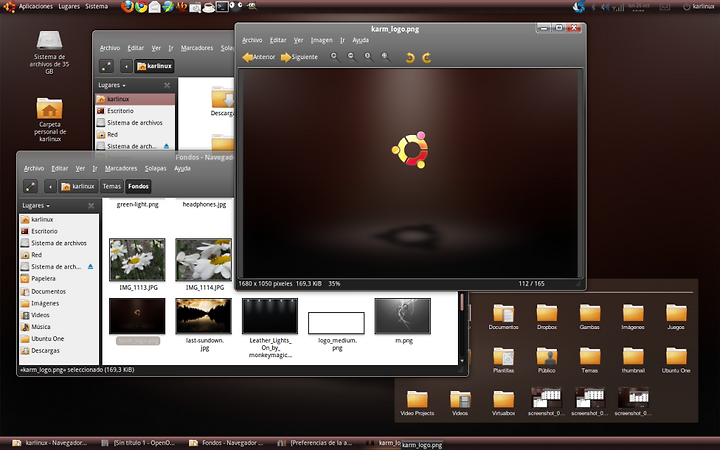Go to the previous image with Anterior
The image size is (720, 450).
(259, 57)
